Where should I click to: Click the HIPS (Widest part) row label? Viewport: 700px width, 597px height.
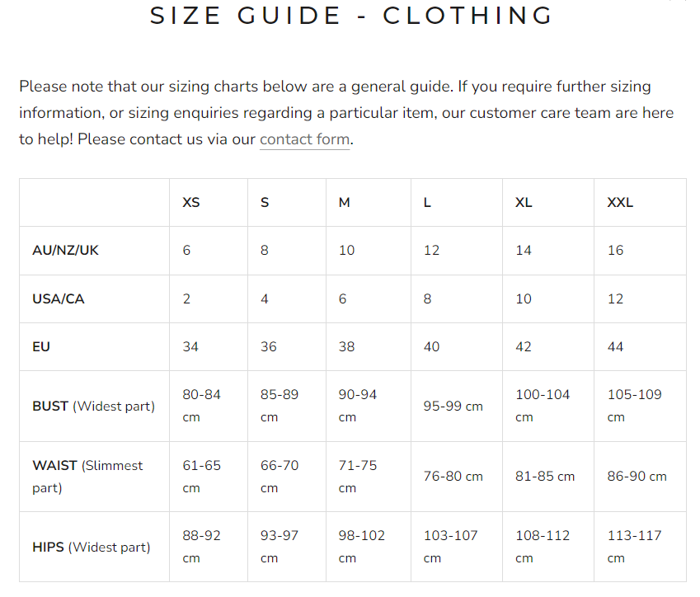pos(92,547)
